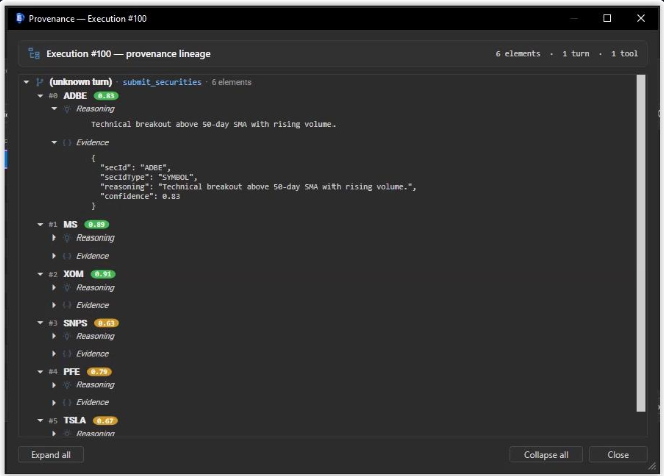Select the SNPS 0.63 confidence badge

point(106,323)
